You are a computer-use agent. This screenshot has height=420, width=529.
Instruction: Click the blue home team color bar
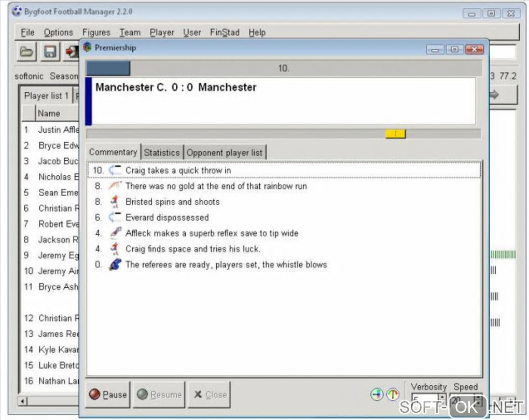click(x=88, y=101)
